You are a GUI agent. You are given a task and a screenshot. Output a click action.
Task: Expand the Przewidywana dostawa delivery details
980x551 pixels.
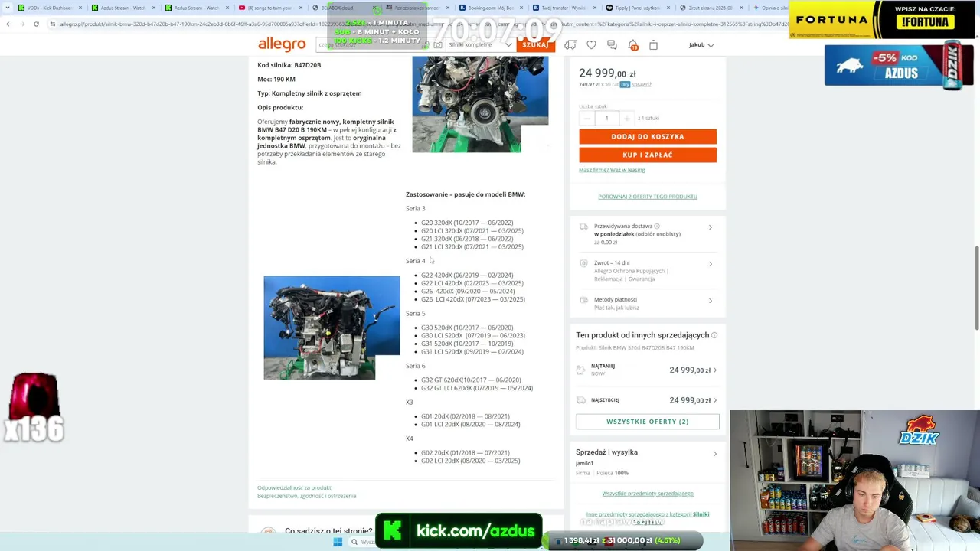[x=647, y=234]
